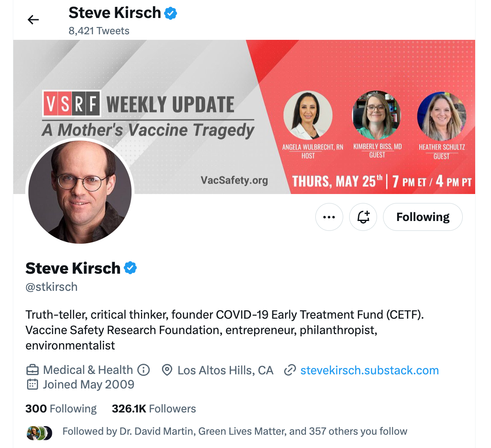
Task: Open the three-dot more options menu
Action: tap(329, 217)
